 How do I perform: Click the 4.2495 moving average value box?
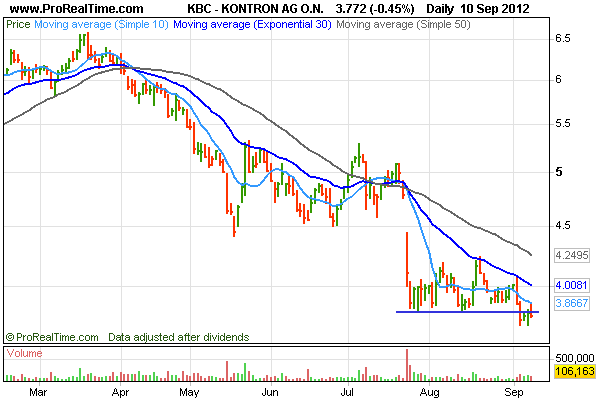click(572, 255)
